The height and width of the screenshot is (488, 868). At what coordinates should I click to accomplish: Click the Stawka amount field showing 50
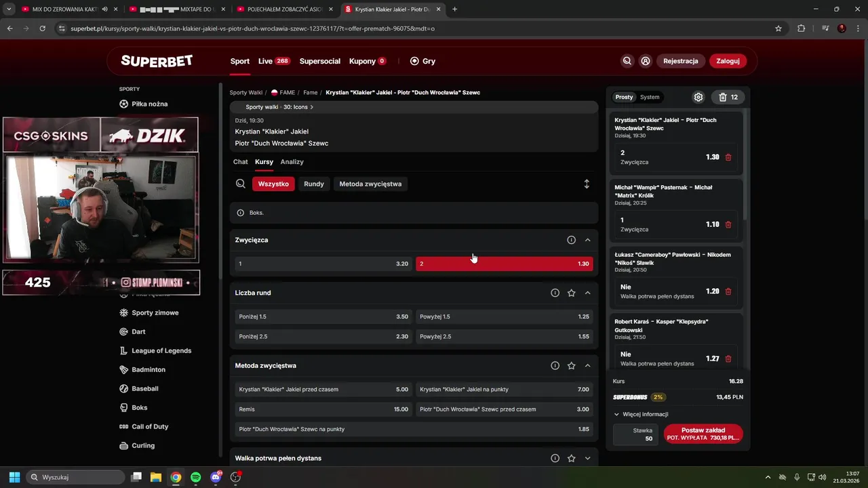click(x=636, y=434)
